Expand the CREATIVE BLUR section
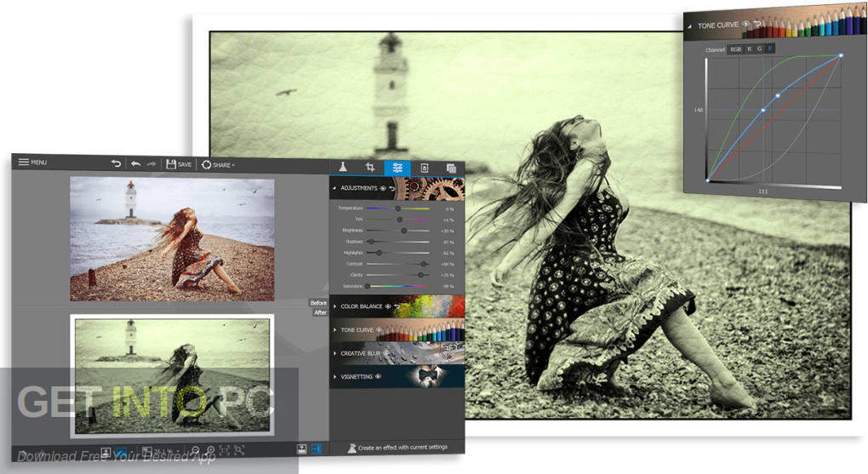The image size is (868, 474). (335, 353)
